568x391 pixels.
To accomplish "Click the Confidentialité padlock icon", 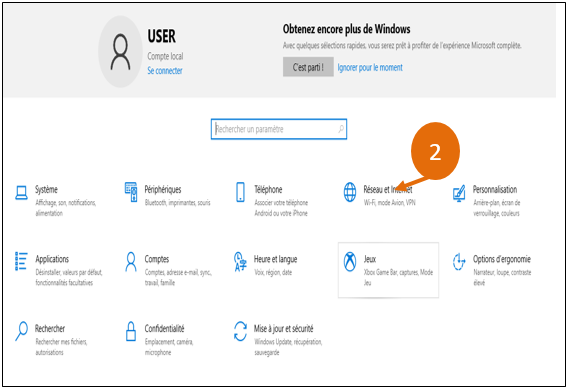I will (x=131, y=331).
